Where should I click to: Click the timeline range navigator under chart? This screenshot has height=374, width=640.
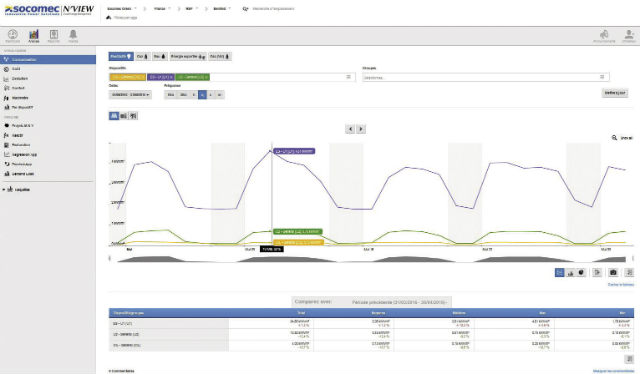point(371,258)
